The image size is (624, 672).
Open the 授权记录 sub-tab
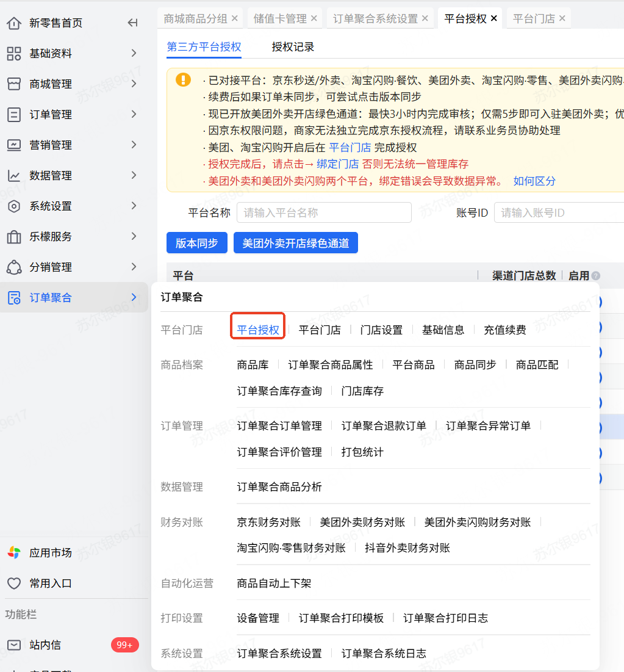pyautogui.click(x=293, y=47)
